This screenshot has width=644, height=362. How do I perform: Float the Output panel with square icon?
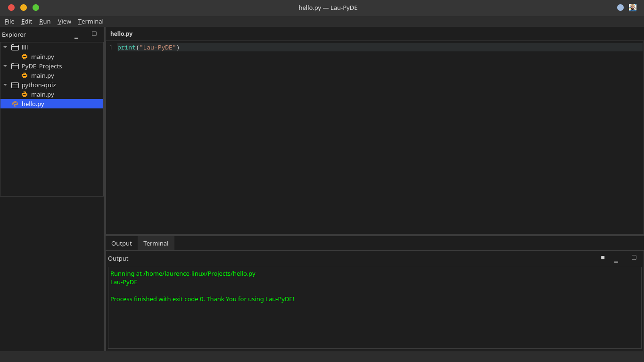(x=634, y=257)
